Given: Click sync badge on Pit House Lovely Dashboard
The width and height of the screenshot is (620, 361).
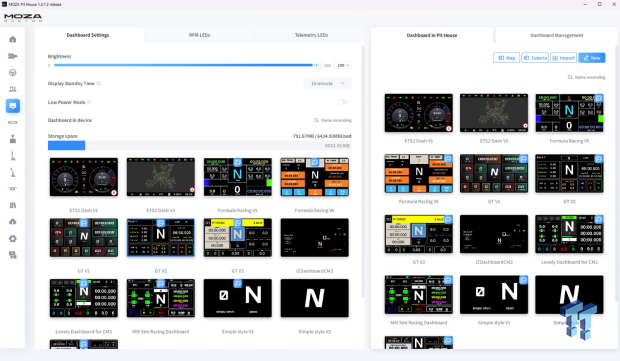Looking at the screenshot, I should pyautogui.click(x=599, y=219).
